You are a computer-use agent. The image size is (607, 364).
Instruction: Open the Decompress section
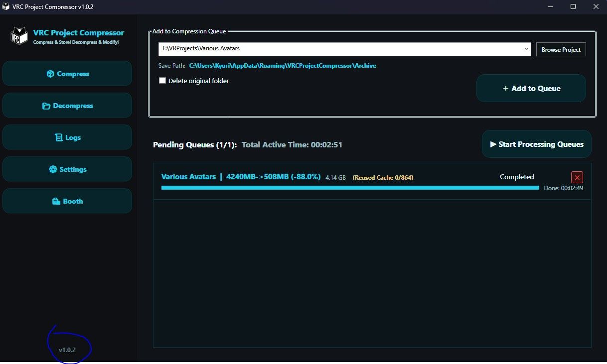click(x=67, y=106)
